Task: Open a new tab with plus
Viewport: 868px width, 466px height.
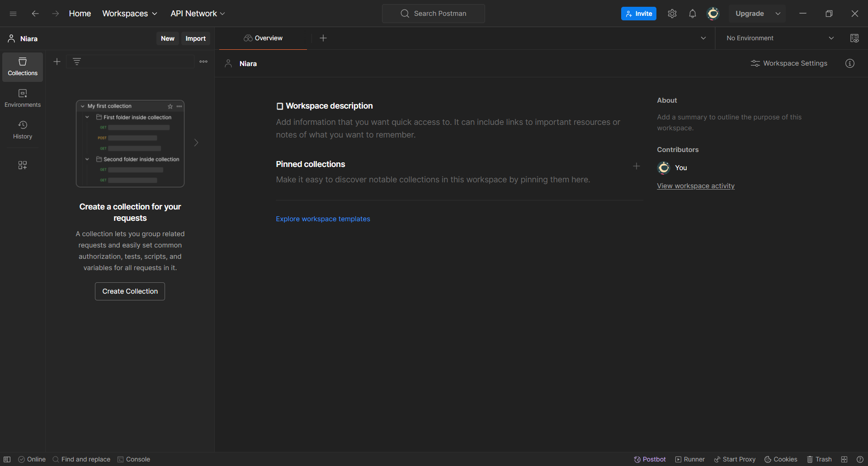Action: 323,38
